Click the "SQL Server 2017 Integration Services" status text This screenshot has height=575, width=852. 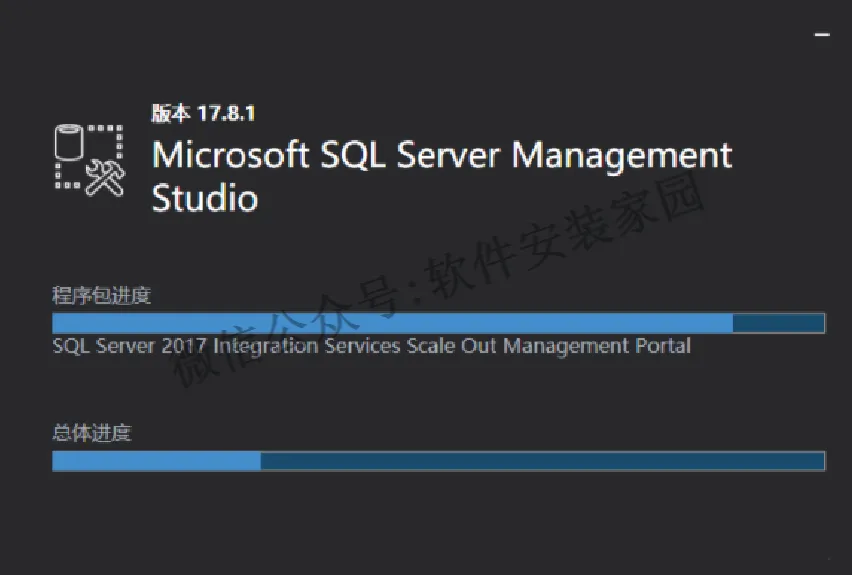pyautogui.click(x=227, y=346)
